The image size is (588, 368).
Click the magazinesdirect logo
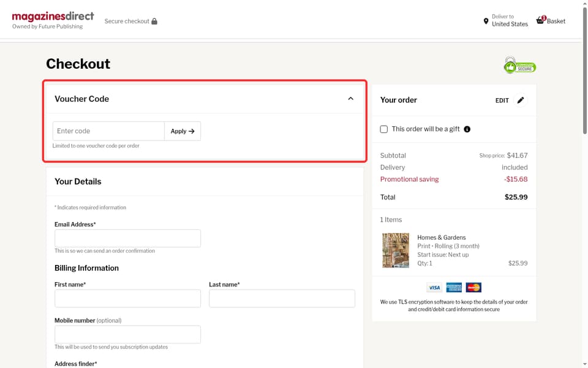53,17
